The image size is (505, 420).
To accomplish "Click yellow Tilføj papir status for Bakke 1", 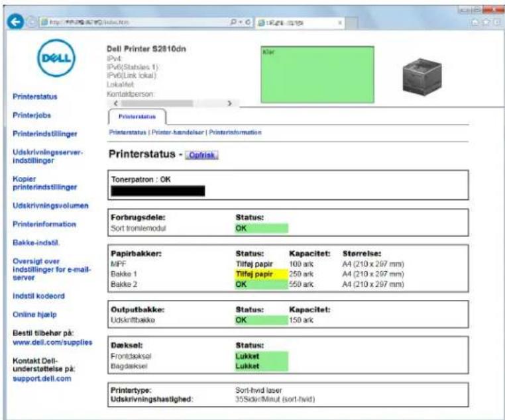I will 261,274.
